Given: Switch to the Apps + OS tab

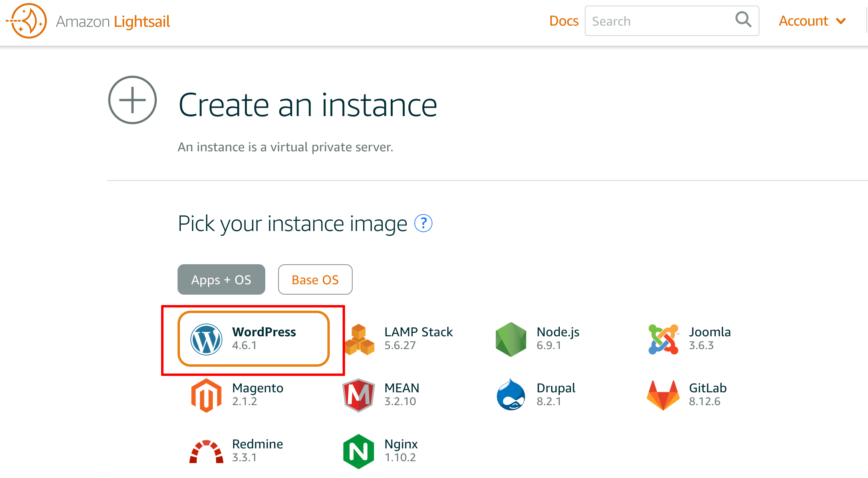Looking at the screenshot, I should point(221,279).
